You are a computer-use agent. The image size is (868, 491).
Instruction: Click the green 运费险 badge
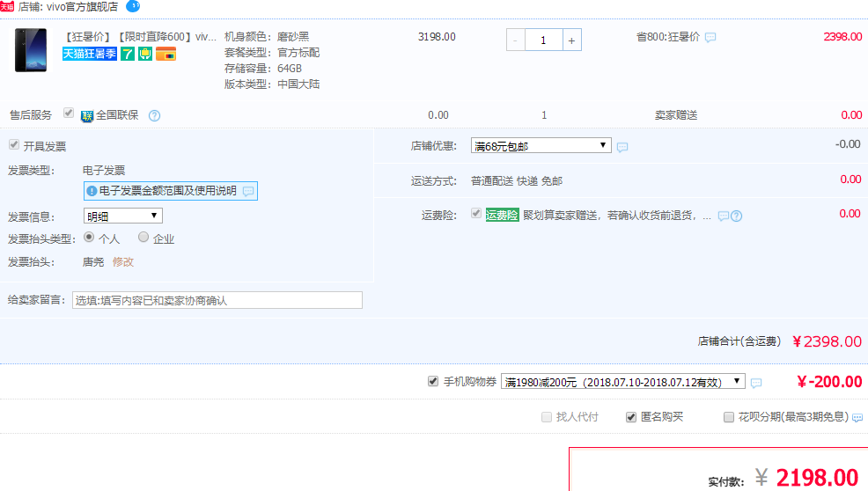click(502, 216)
